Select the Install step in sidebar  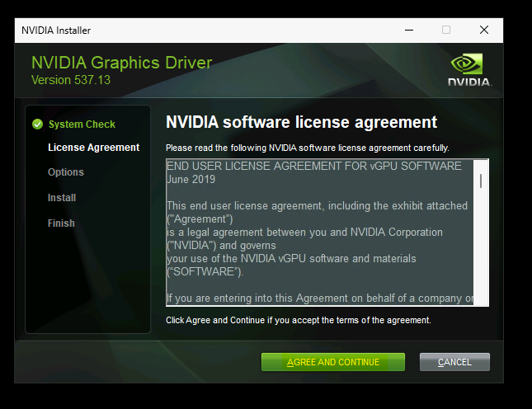(62, 198)
